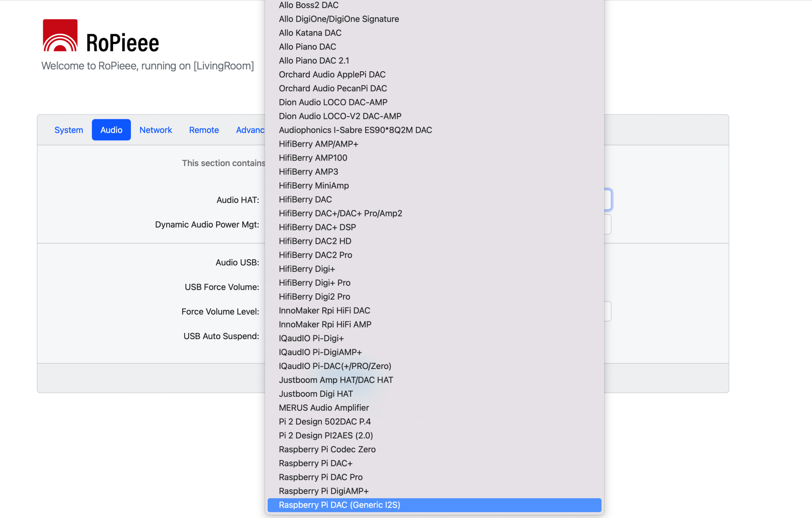Select HifiBerry AMP100
Screen dimensions: 812x518
click(435, 158)
